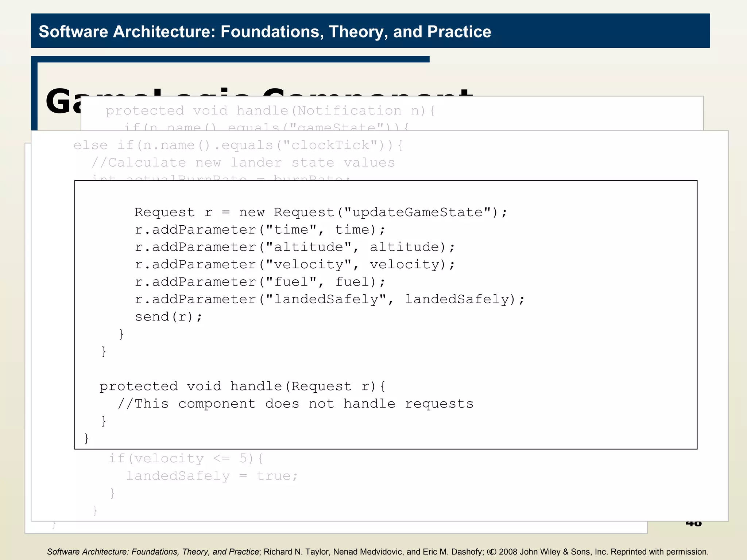Select the line 'Request r = new Request("updateGameState");'
This screenshot has height=560, width=747.
click(x=321, y=212)
